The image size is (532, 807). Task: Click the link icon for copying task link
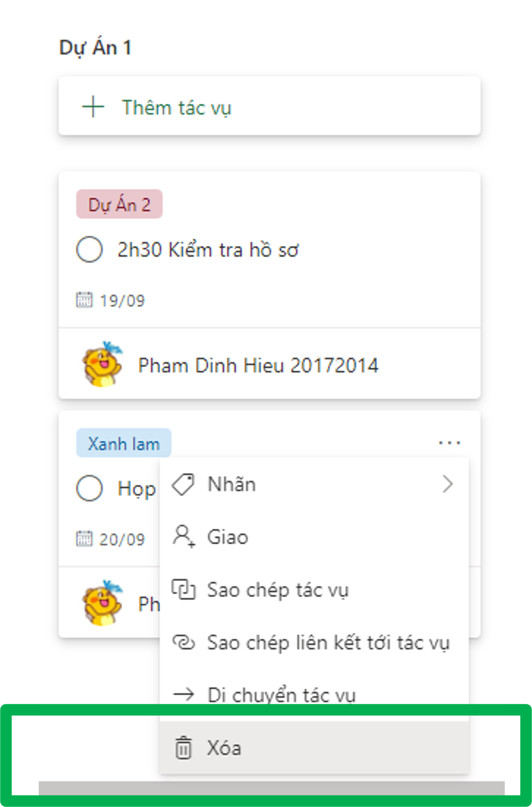click(183, 642)
